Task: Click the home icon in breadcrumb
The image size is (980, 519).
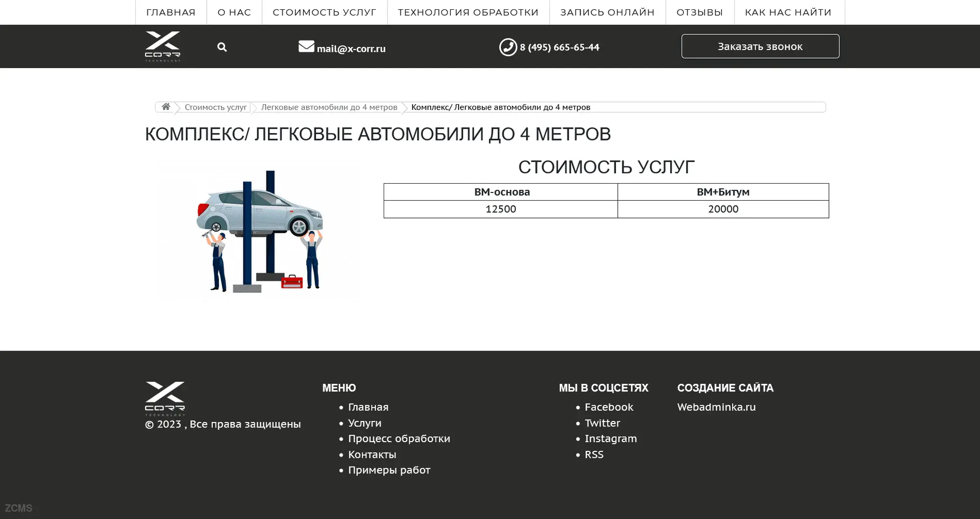Action: point(166,107)
